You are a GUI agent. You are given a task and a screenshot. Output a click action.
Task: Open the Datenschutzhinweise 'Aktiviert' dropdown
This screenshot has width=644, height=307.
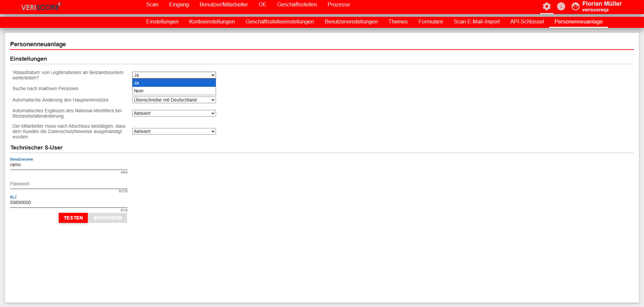coord(174,131)
